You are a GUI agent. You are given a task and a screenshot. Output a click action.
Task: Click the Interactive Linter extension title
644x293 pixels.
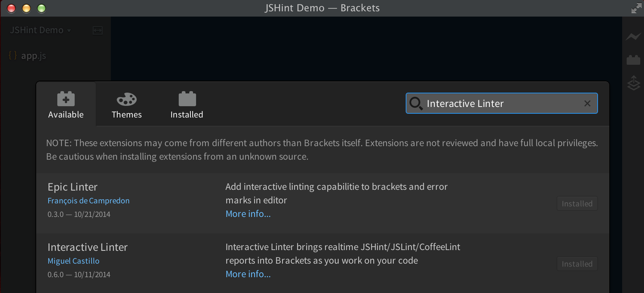tap(87, 247)
